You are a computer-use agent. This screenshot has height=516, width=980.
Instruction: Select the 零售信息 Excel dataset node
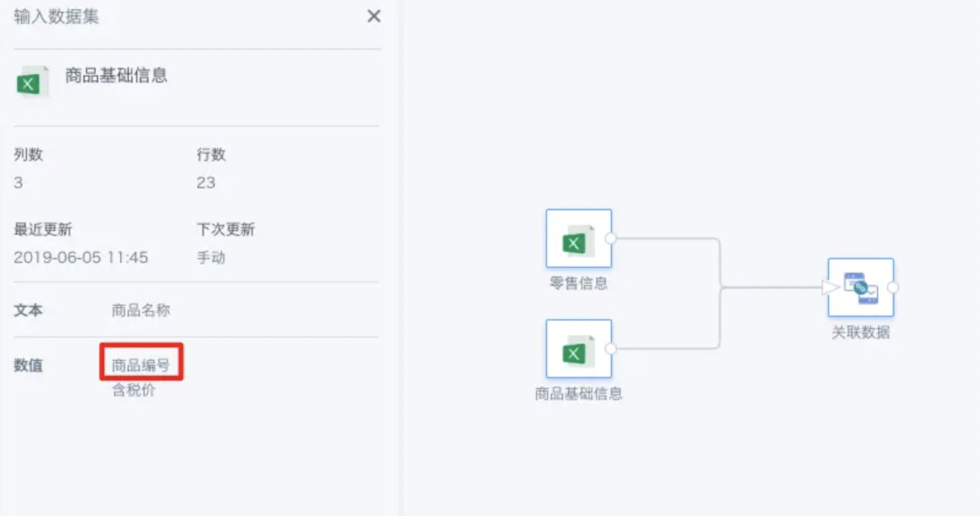578,238
